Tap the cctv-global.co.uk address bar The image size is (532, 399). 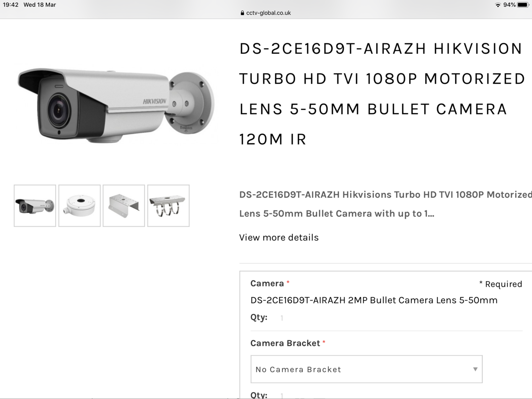pyautogui.click(x=265, y=13)
